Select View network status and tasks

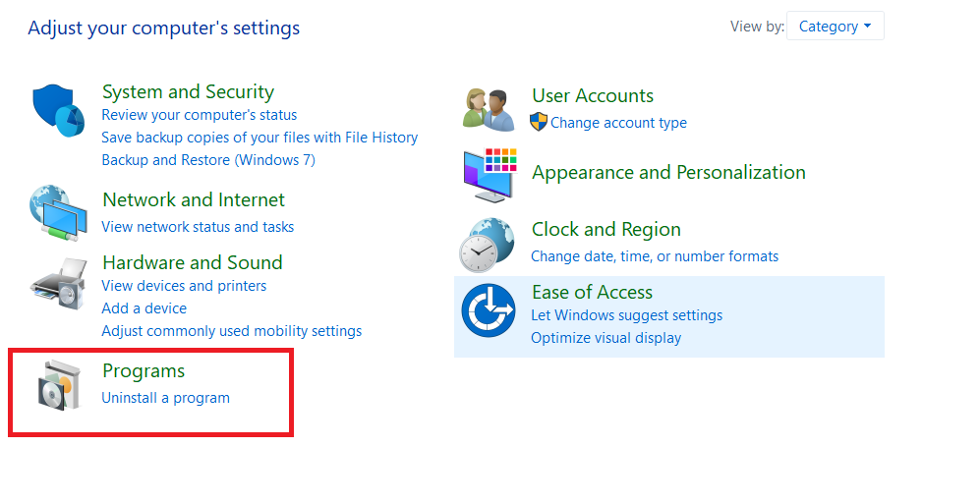click(198, 227)
